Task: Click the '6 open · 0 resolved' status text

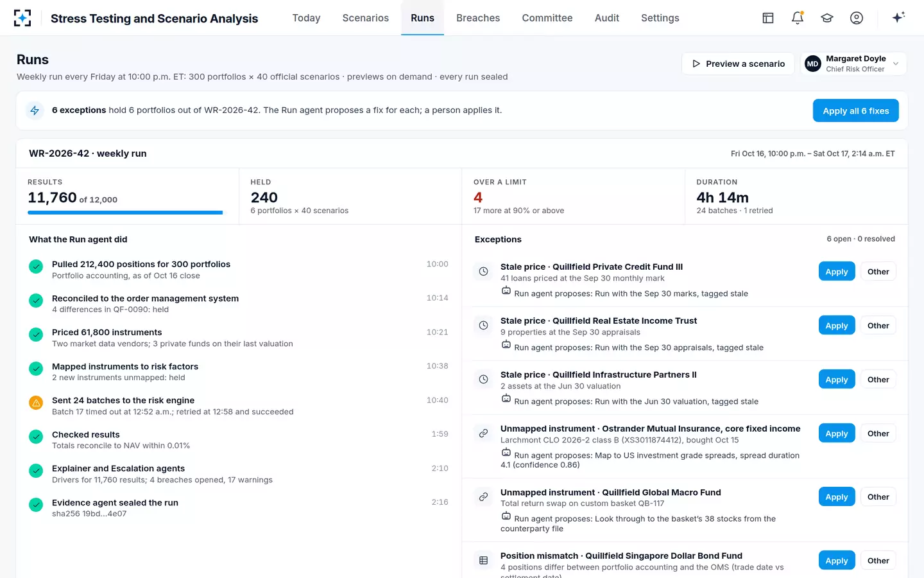Action: point(860,239)
